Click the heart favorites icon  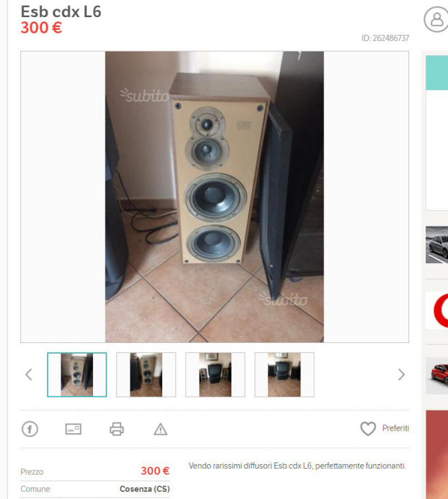pos(368,429)
